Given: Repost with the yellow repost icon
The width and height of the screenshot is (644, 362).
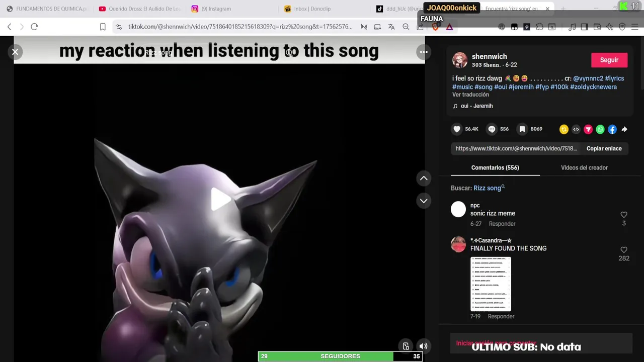Looking at the screenshot, I should coord(563,129).
